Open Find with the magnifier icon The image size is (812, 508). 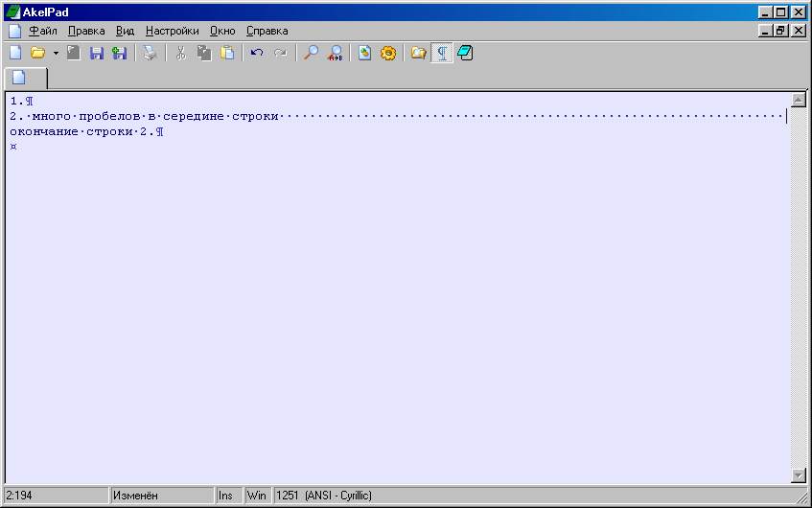point(311,54)
